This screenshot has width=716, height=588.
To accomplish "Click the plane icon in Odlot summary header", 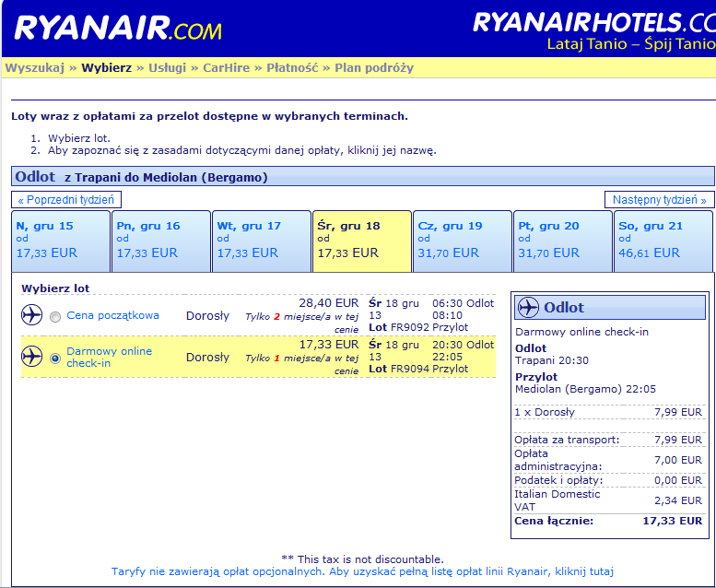I will click(x=528, y=307).
